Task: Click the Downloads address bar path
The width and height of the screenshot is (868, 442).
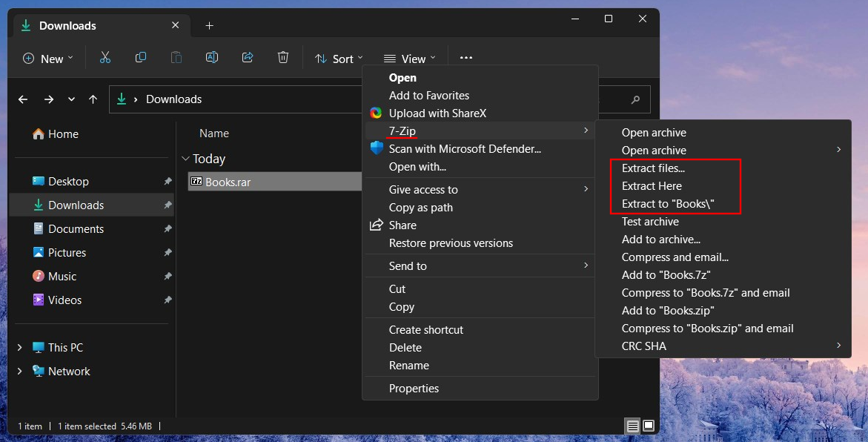Action: click(x=173, y=99)
